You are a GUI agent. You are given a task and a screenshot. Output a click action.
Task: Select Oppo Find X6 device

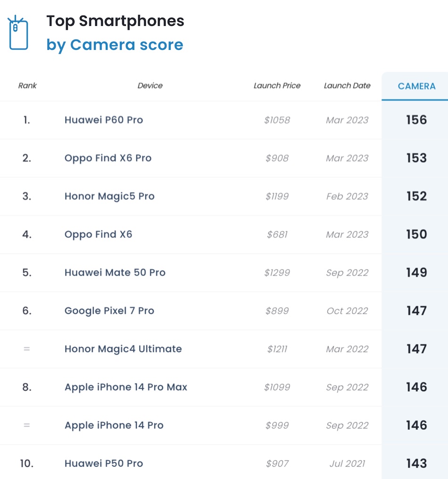(x=98, y=234)
